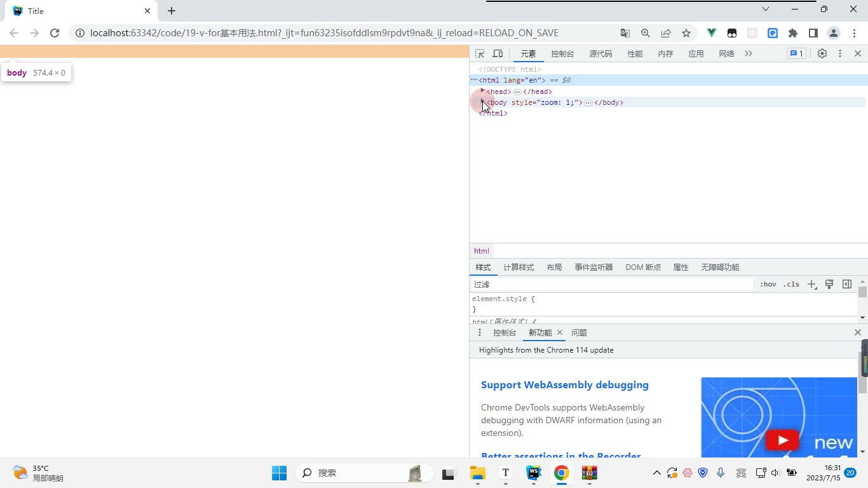Image resolution: width=868 pixels, height=488 pixels.
Task: Expand collapsed contents ellipsis of body tag
Action: tap(588, 103)
